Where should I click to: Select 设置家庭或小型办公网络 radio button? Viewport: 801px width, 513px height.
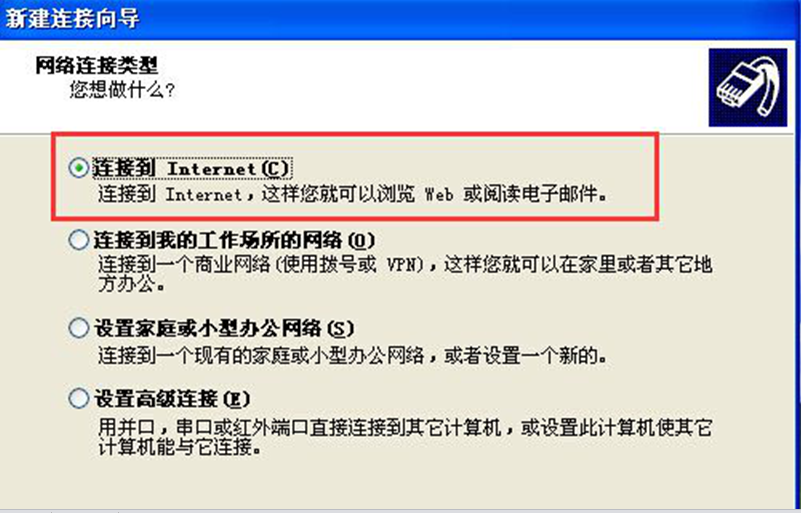point(79,328)
